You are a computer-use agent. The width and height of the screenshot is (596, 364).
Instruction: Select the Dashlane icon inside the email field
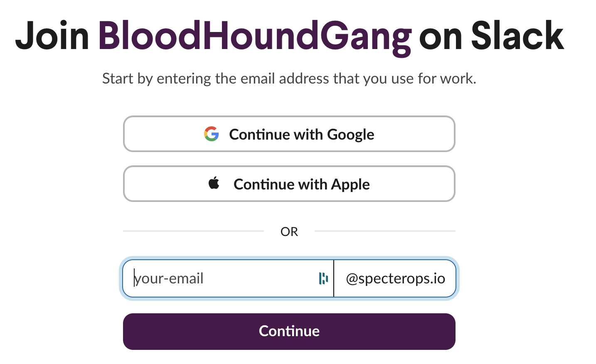[323, 278]
